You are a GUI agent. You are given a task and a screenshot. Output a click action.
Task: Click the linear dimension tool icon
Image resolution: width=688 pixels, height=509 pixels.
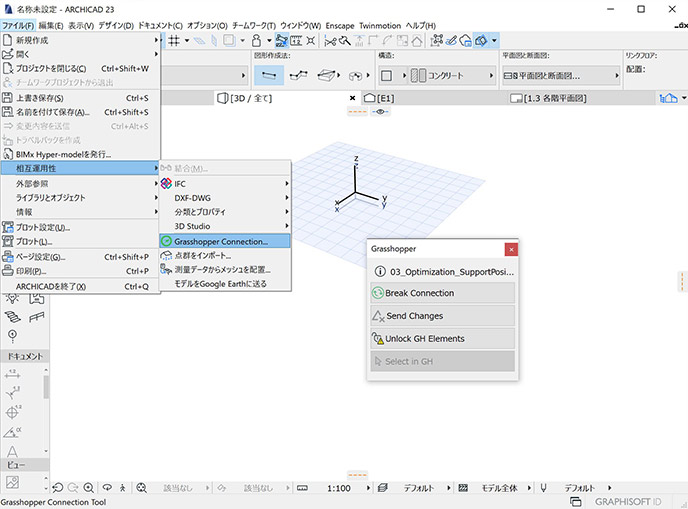(x=12, y=373)
